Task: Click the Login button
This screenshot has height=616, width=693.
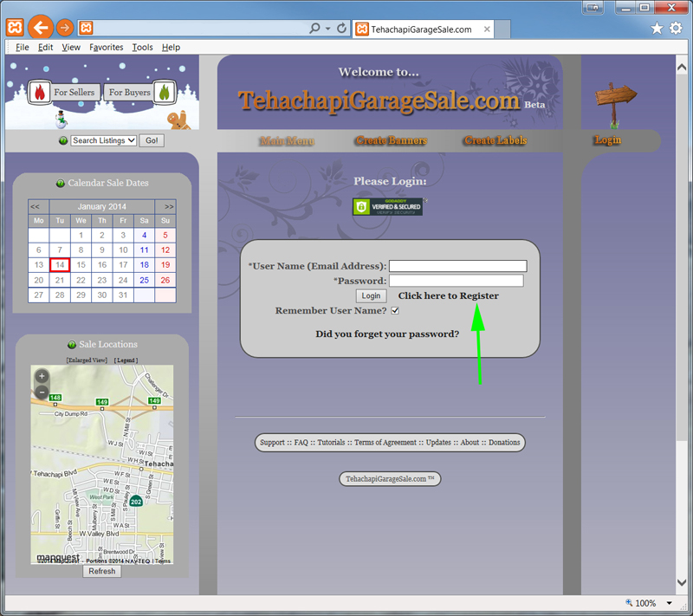Action: [x=371, y=296]
